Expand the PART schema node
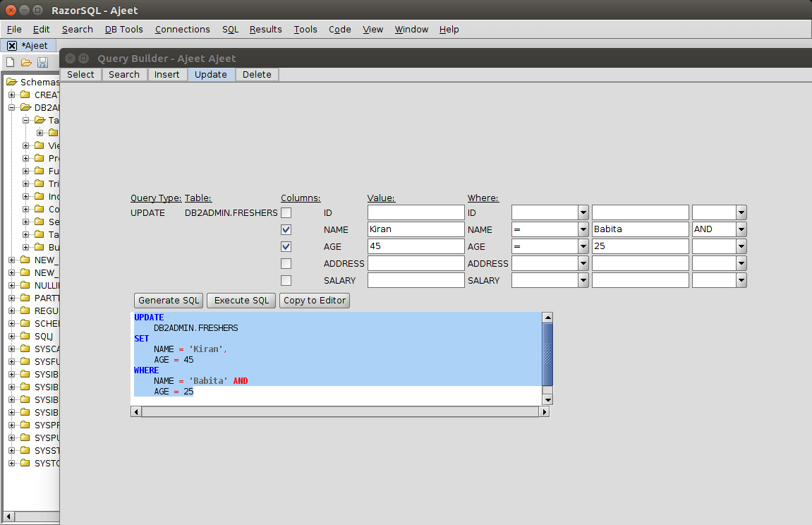812x525 pixels. pyautogui.click(x=11, y=298)
